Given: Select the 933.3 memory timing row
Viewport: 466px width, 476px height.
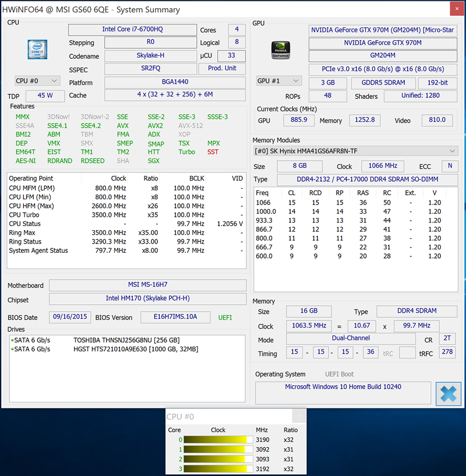Looking at the screenshot, I should pyautogui.click(x=355, y=220).
